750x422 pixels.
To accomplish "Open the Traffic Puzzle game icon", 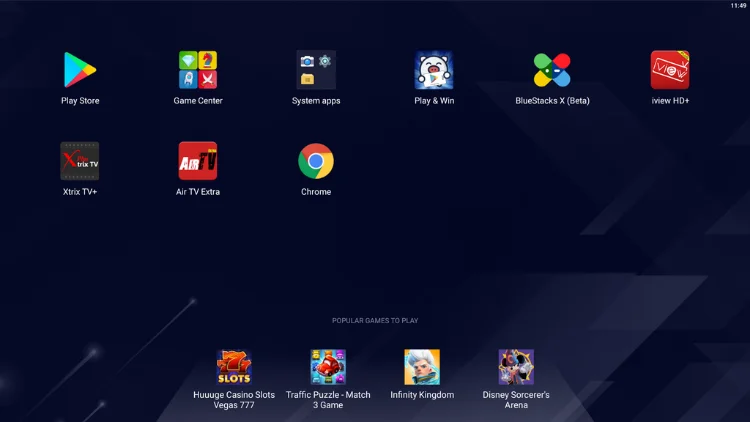I will click(328, 367).
